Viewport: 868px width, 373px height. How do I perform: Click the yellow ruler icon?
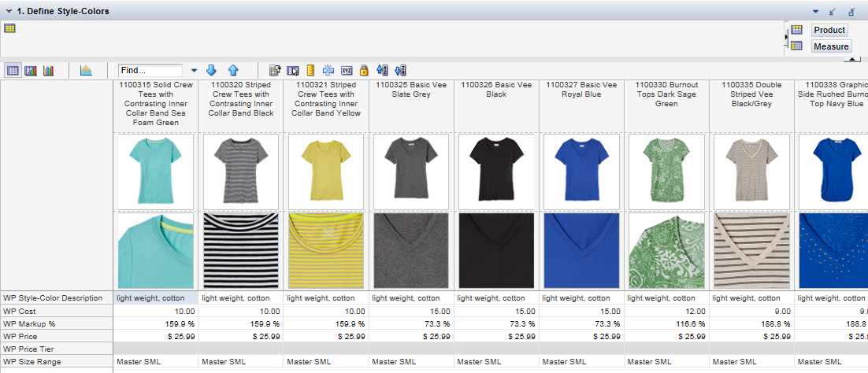point(310,70)
